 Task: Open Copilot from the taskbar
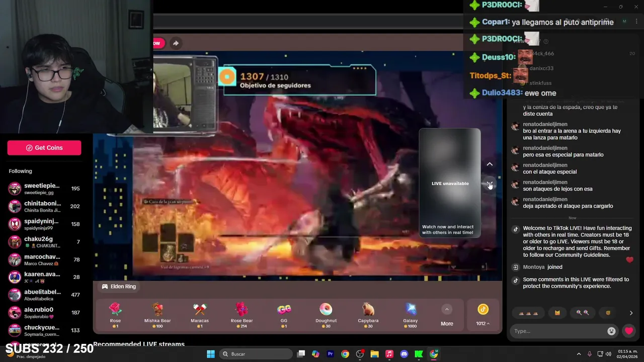tap(315, 354)
